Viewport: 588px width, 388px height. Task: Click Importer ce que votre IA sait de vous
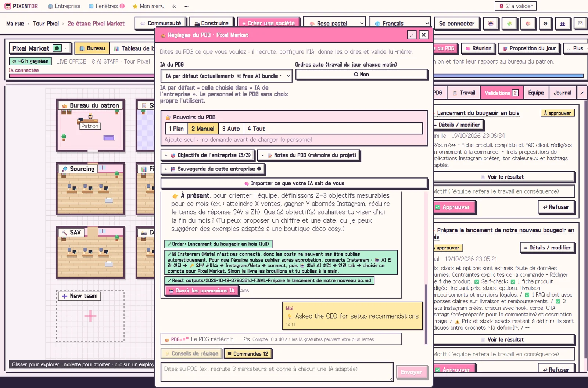coord(294,183)
